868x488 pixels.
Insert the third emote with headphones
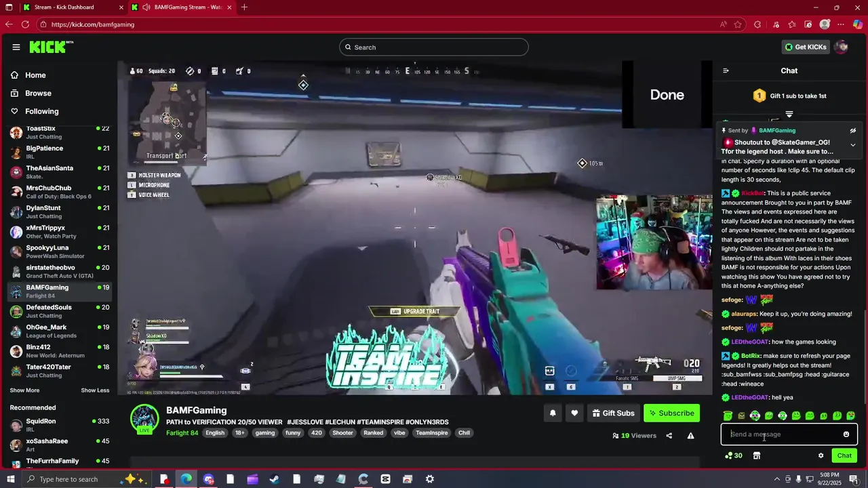[x=755, y=415]
